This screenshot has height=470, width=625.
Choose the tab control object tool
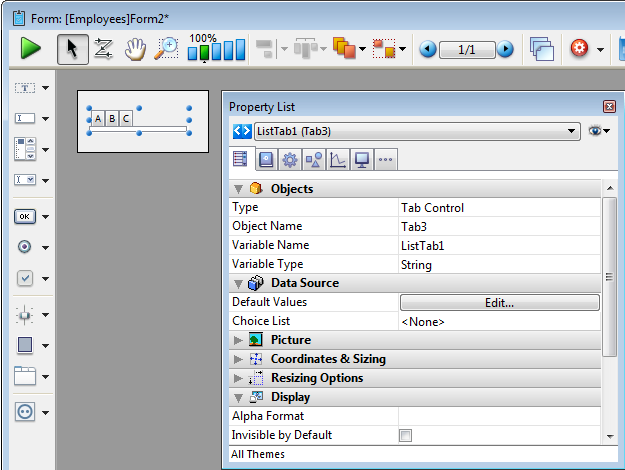[x=25, y=376]
